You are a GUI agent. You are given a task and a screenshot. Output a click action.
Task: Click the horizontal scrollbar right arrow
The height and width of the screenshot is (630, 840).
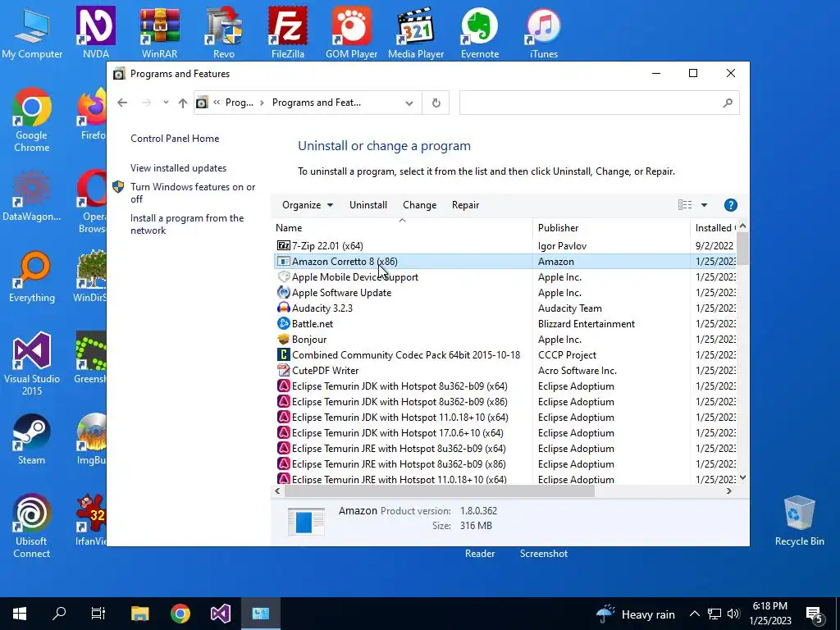tap(729, 491)
